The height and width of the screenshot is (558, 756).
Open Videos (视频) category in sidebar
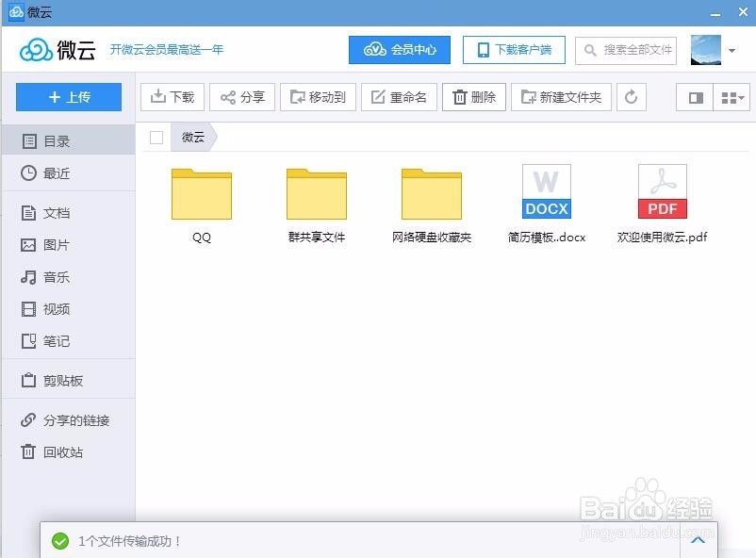point(69,308)
